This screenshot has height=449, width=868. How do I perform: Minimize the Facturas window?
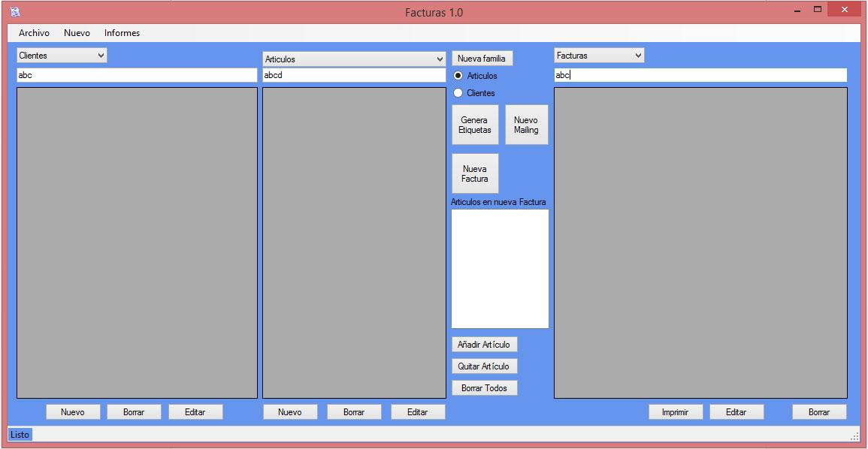click(797, 10)
